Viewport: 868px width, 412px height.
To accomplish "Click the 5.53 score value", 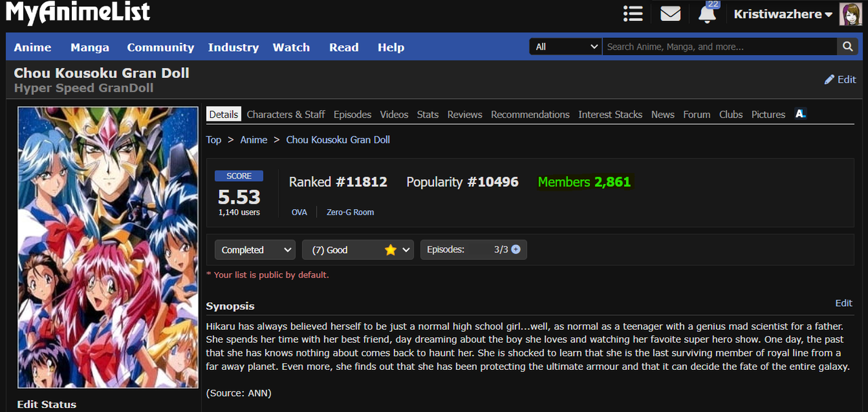I will (239, 197).
